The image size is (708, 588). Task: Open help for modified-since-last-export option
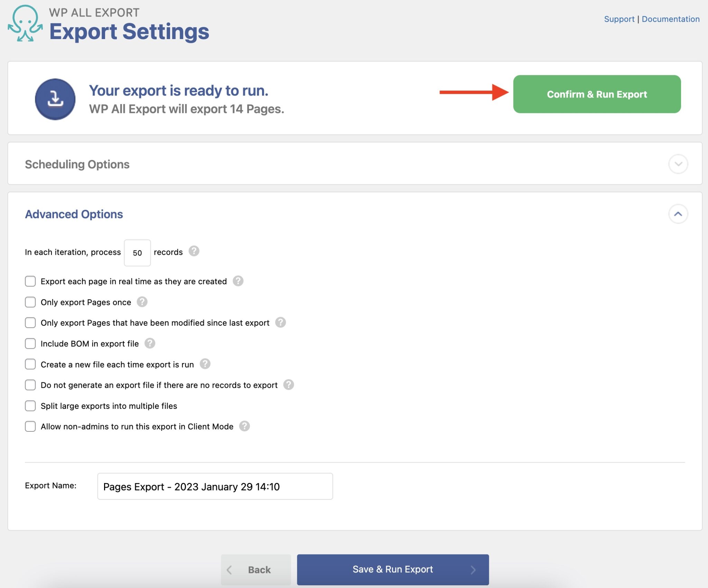(281, 323)
